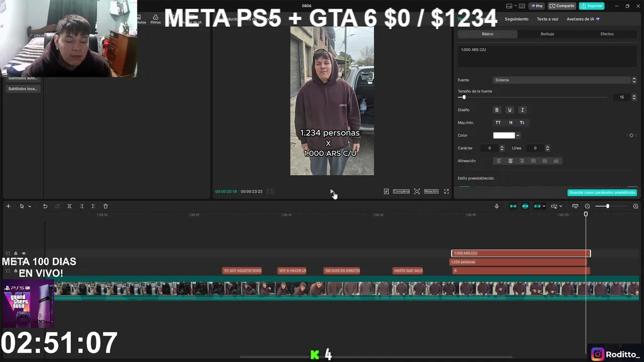Click the font size stepper arrows
The height and width of the screenshot is (362, 644).
coord(634,97)
